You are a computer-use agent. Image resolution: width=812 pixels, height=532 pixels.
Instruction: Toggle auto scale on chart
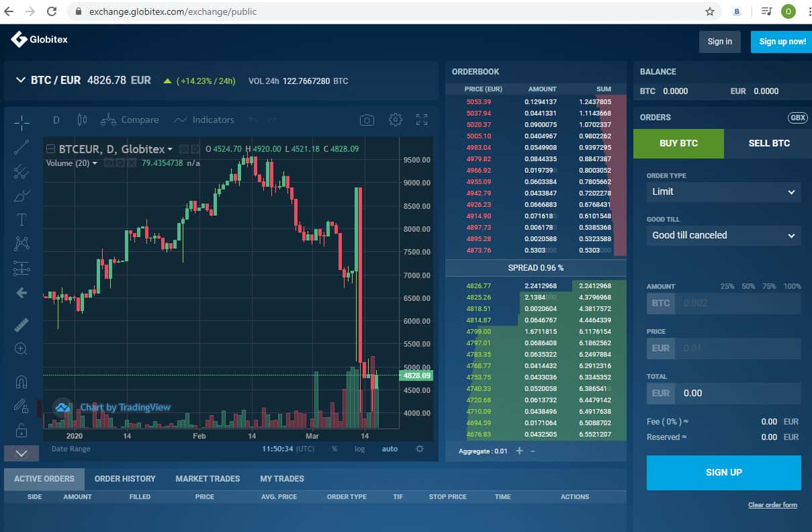[x=390, y=449]
